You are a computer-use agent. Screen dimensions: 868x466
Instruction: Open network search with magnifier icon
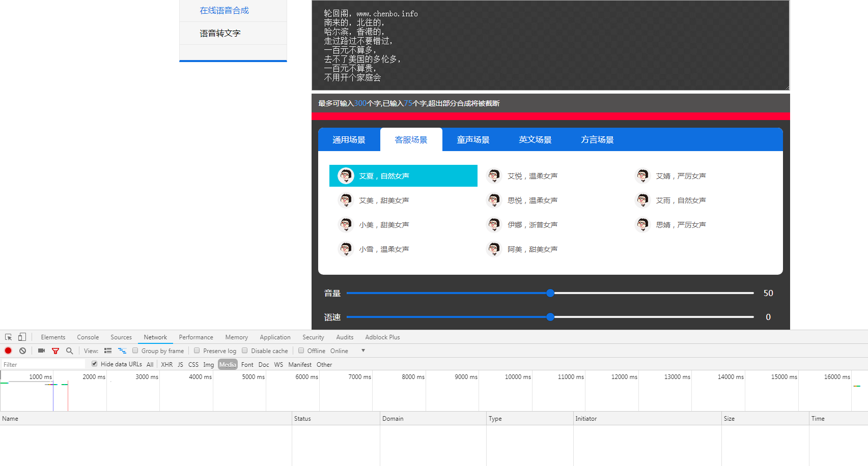point(70,351)
